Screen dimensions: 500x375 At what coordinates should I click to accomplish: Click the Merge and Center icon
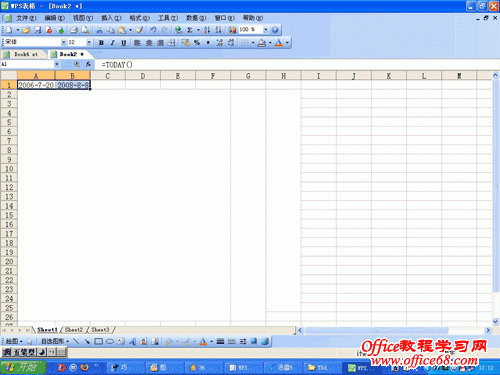click(x=171, y=43)
